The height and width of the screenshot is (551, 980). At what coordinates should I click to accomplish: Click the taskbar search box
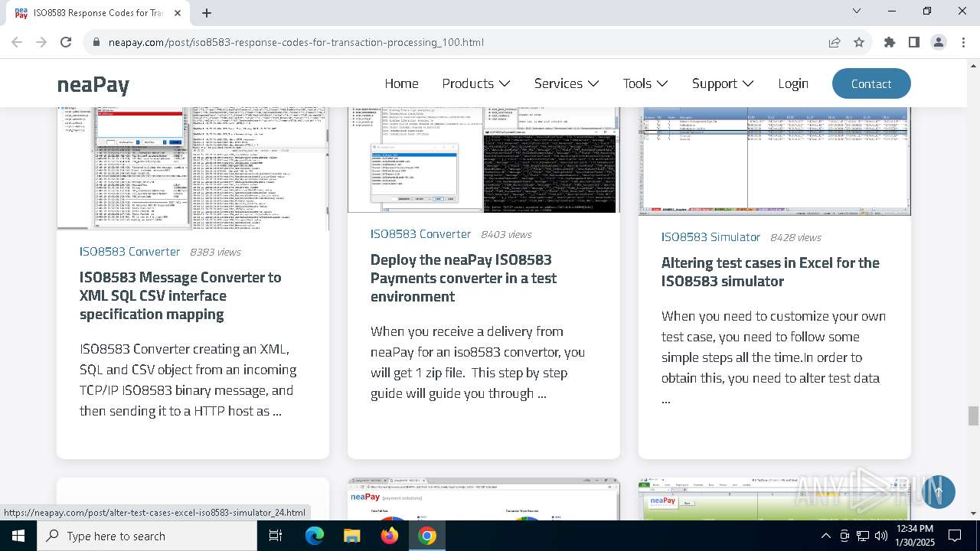pyautogui.click(x=148, y=536)
